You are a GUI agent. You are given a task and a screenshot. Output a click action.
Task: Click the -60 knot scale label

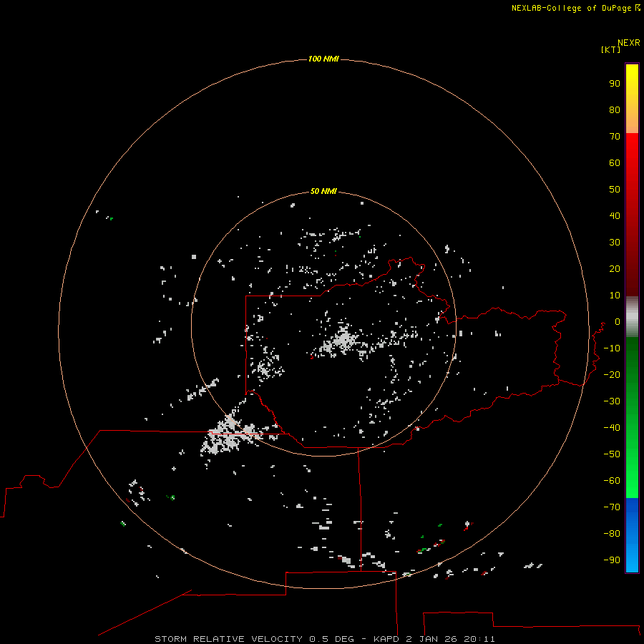point(612,481)
